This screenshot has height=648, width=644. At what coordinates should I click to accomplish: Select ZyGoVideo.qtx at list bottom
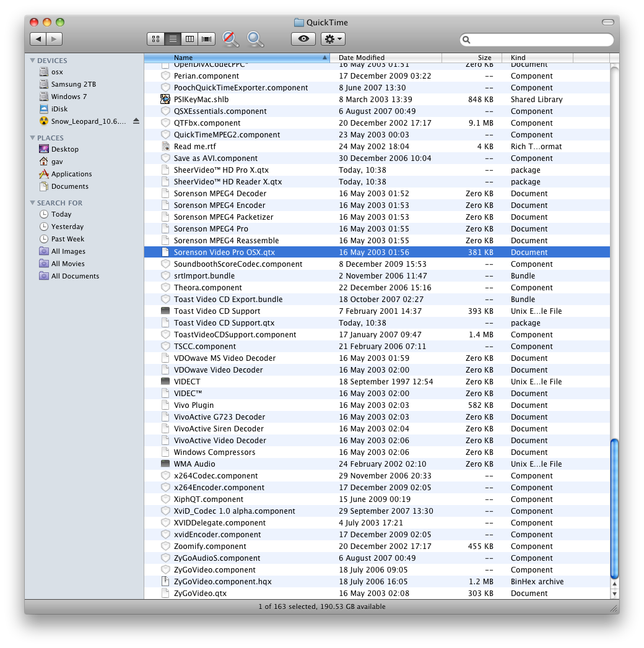(x=377, y=593)
